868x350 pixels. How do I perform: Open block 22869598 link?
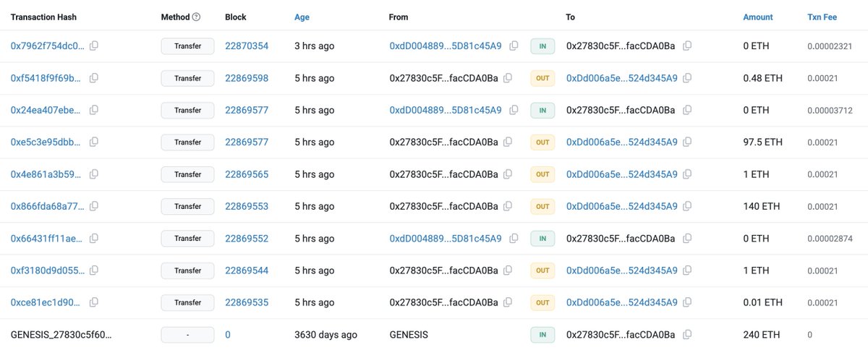247,78
